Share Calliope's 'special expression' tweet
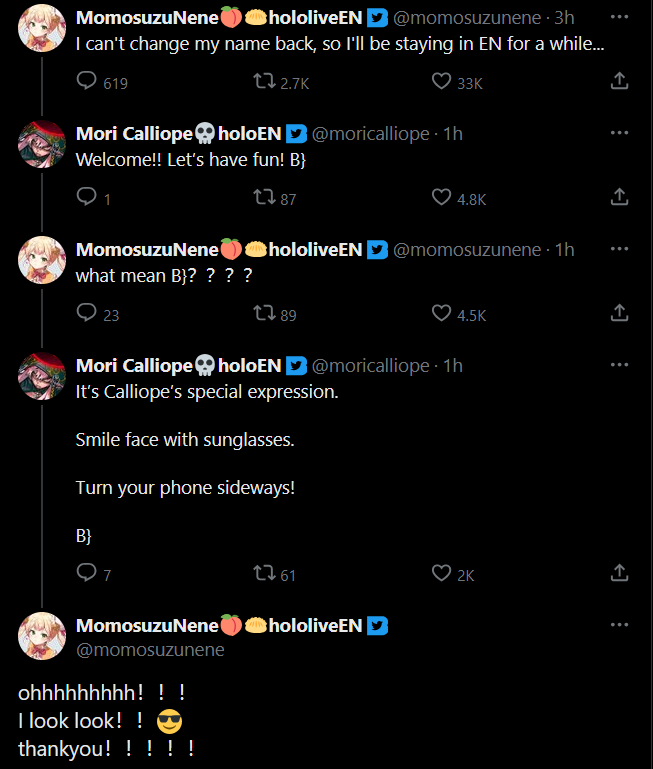Screen dimensions: 653x769 619,573
